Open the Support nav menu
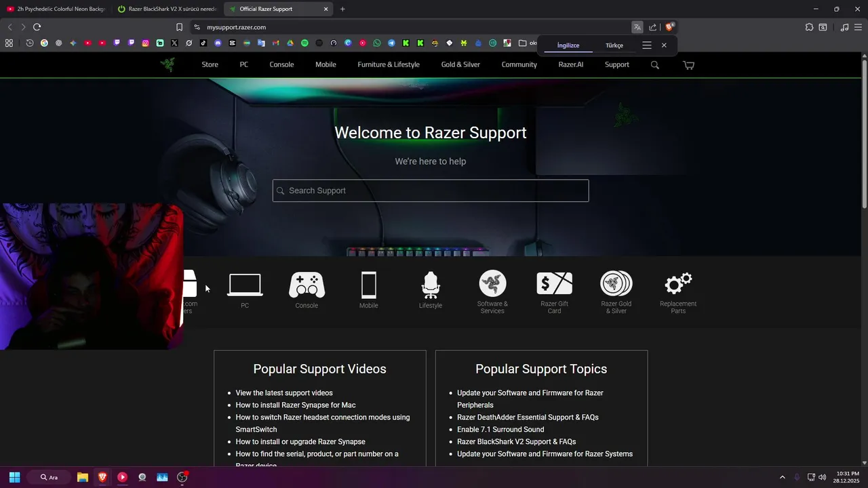 [x=617, y=64]
